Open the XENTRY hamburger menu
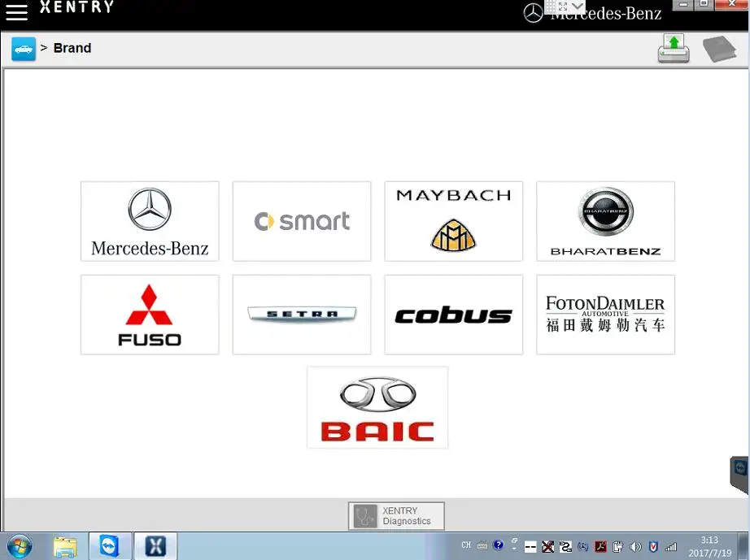750x560 pixels. 16,12
